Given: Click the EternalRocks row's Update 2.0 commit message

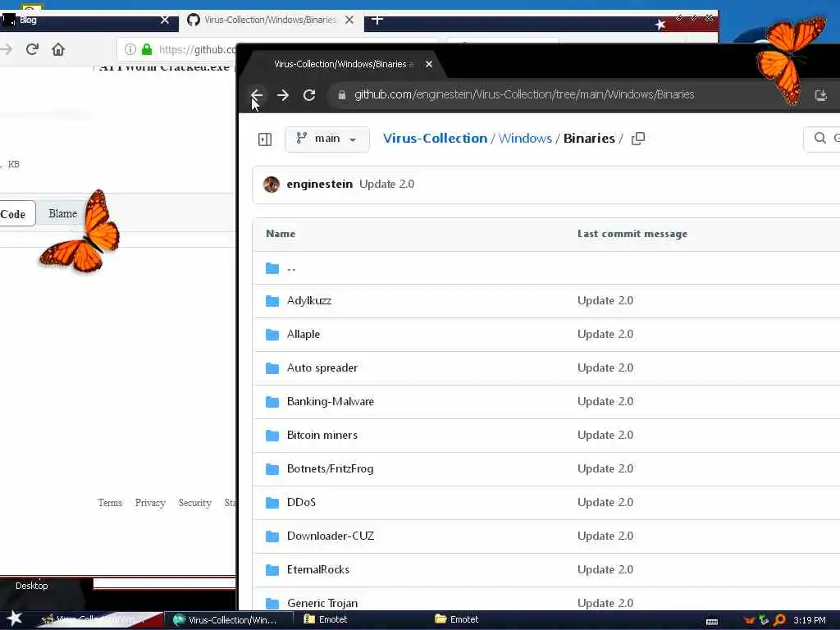Looking at the screenshot, I should click(605, 569).
